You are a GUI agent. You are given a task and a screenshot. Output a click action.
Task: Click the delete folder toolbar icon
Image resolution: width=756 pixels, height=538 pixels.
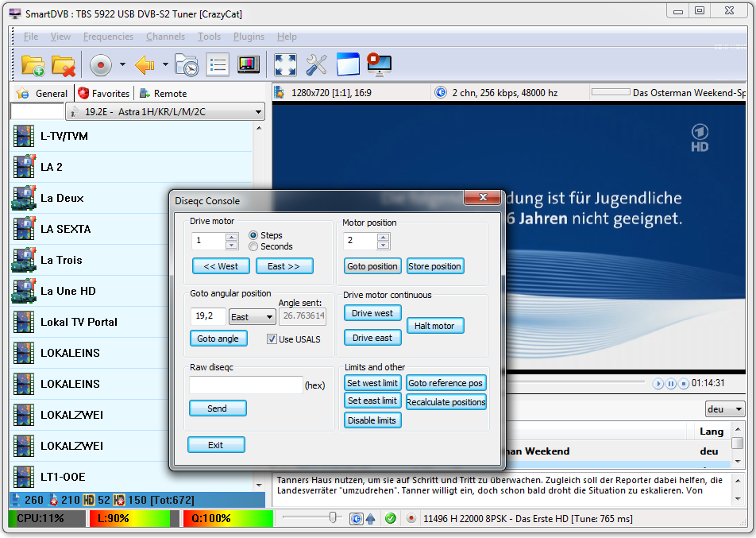click(64, 65)
